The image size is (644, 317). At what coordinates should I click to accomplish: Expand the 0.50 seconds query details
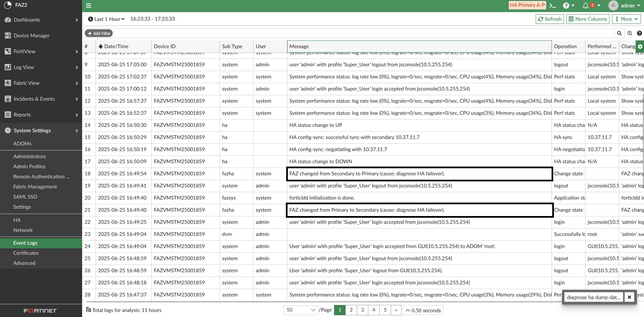(423, 310)
